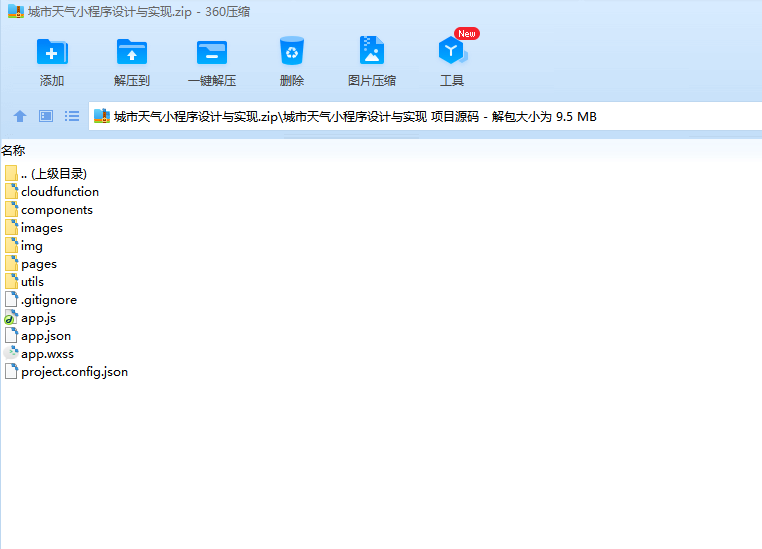Select the 'images' folder name
762x549 pixels.
tap(42, 228)
